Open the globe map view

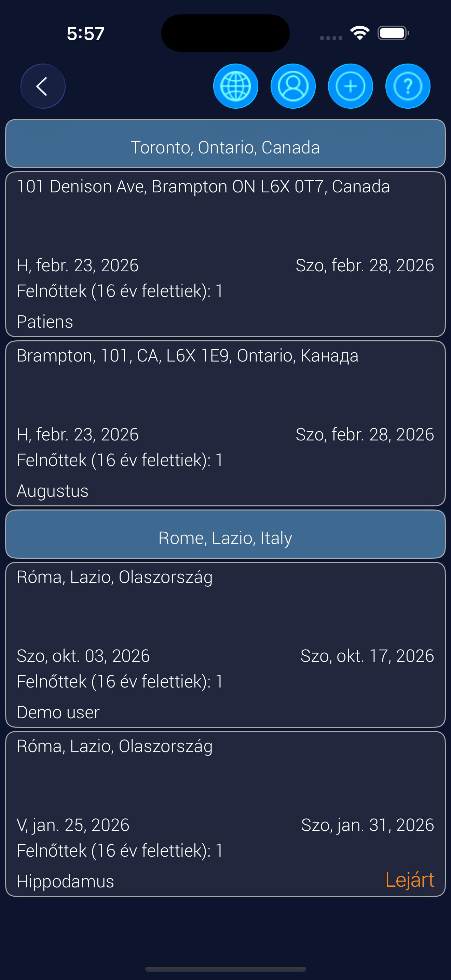[x=235, y=86]
